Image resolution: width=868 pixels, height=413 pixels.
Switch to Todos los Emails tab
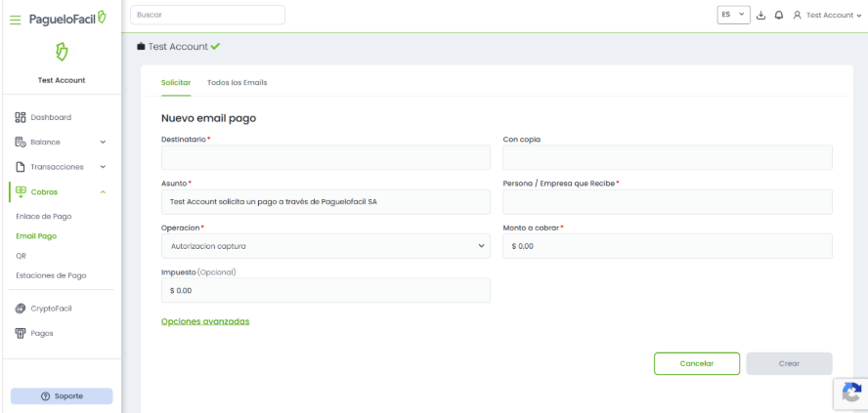(x=237, y=83)
